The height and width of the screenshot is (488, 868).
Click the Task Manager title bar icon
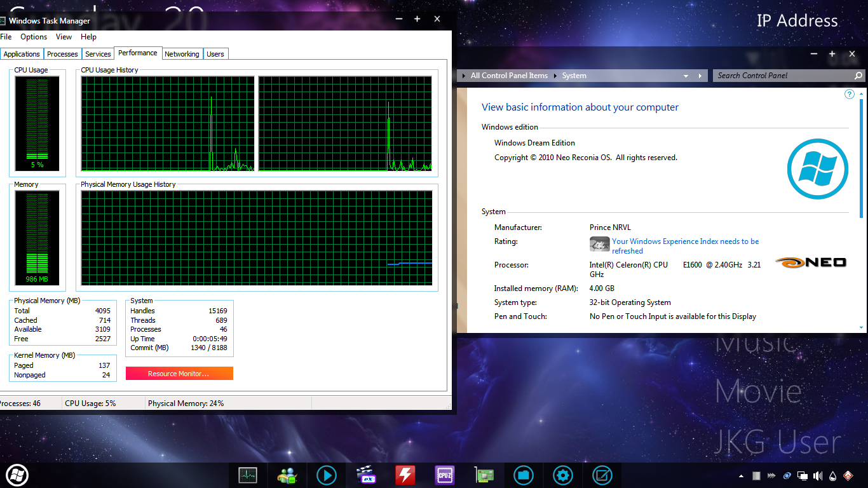pos(3,20)
